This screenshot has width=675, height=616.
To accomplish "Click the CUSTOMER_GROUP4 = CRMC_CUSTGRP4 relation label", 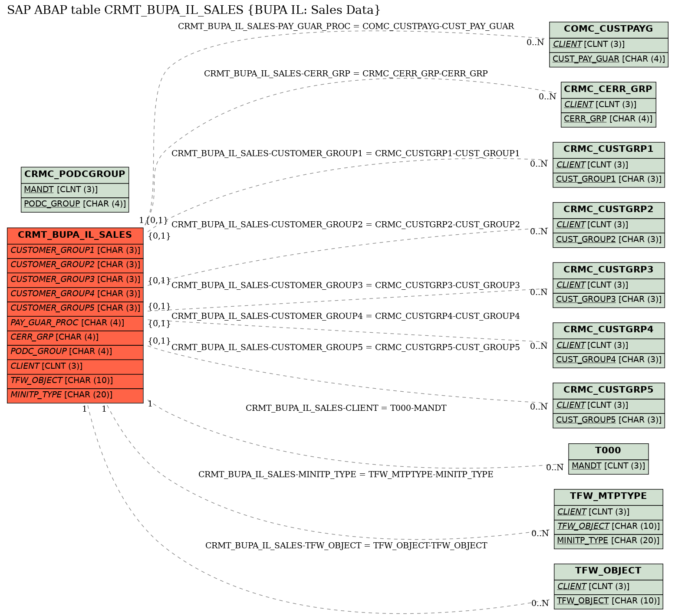I will (x=346, y=316).
